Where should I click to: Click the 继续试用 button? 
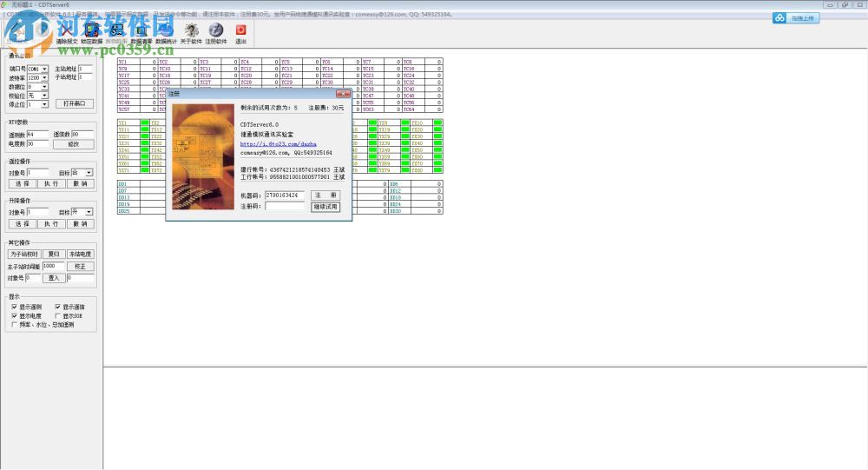[325, 207]
